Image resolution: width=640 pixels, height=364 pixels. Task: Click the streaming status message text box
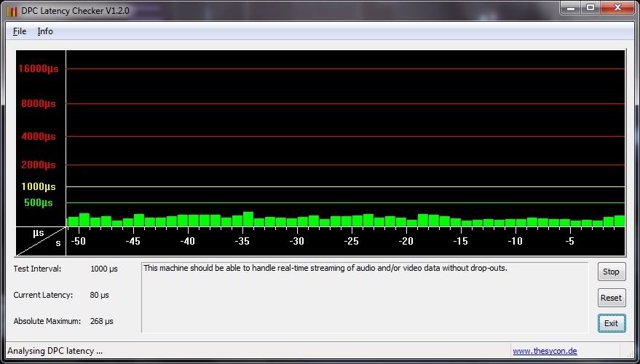click(365, 298)
